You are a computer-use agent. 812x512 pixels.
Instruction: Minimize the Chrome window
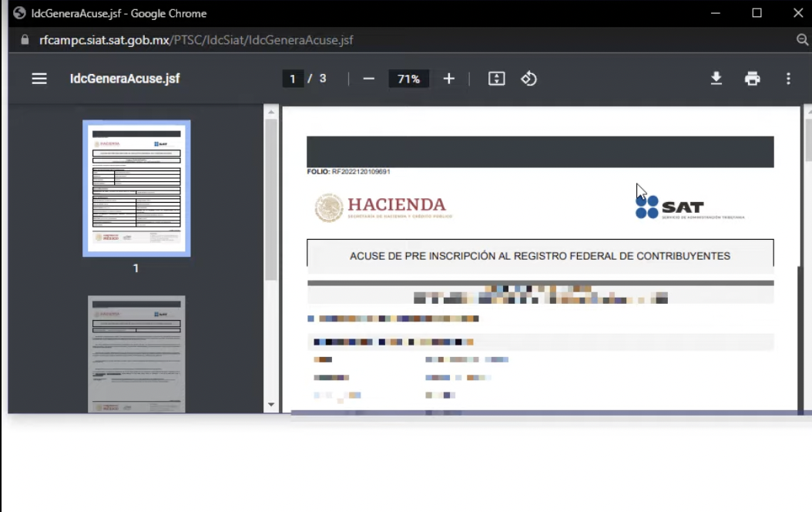point(715,13)
